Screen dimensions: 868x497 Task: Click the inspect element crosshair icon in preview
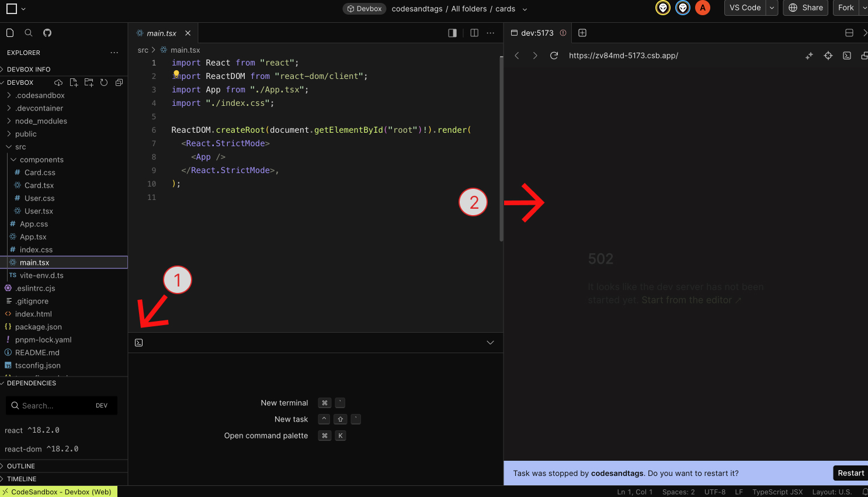tap(828, 56)
